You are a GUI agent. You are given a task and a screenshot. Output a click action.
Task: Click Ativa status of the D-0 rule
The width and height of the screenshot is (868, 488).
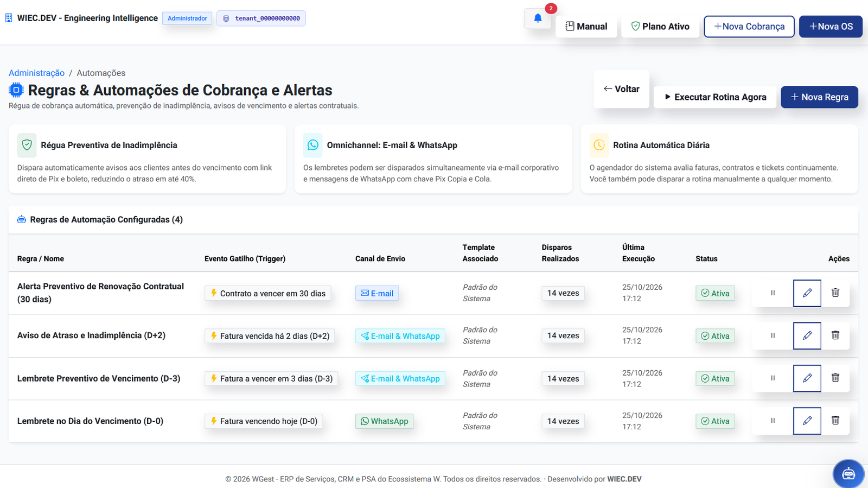(x=715, y=421)
